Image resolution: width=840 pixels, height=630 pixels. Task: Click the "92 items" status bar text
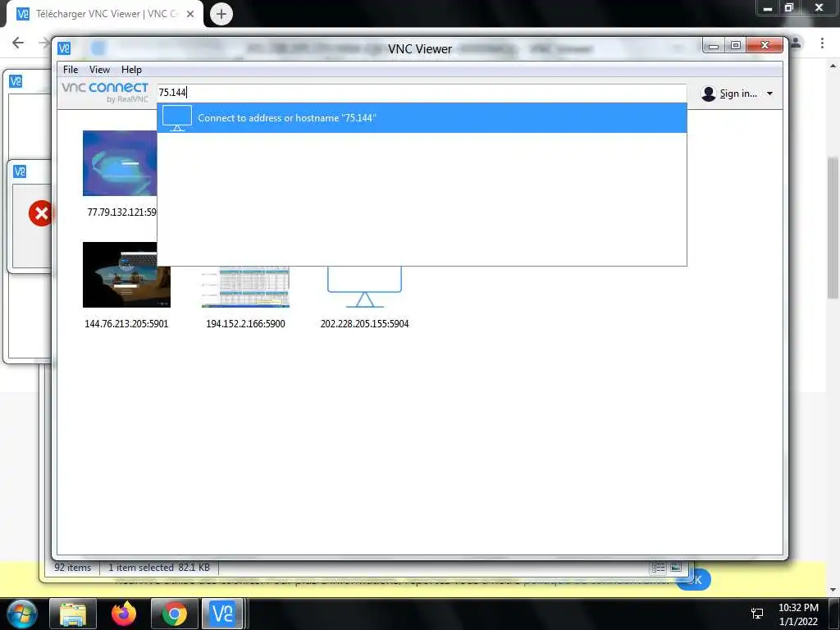(72, 568)
